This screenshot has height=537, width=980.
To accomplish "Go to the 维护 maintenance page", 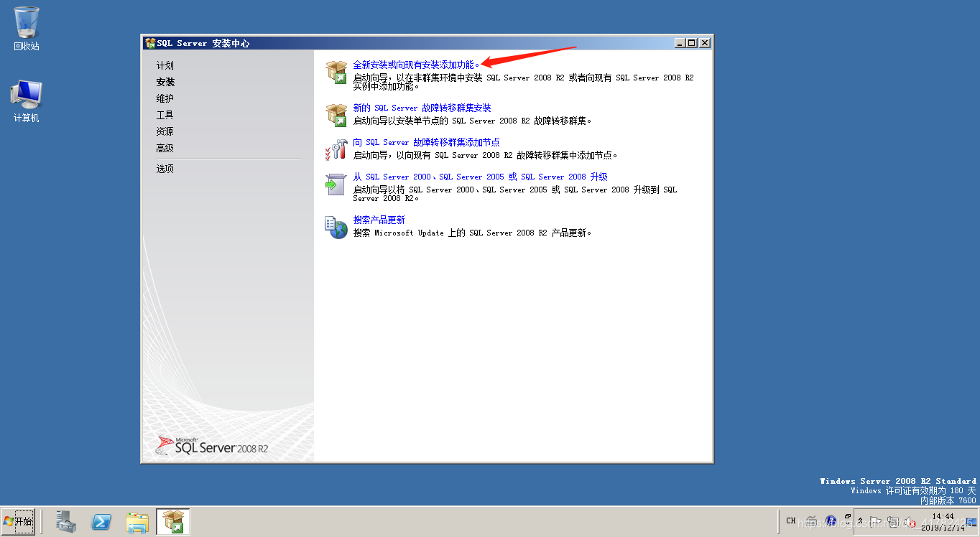I will click(x=165, y=98).
